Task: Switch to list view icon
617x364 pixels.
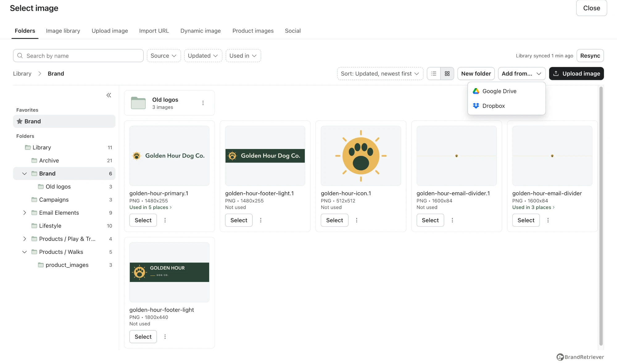Action: point(434,73)
